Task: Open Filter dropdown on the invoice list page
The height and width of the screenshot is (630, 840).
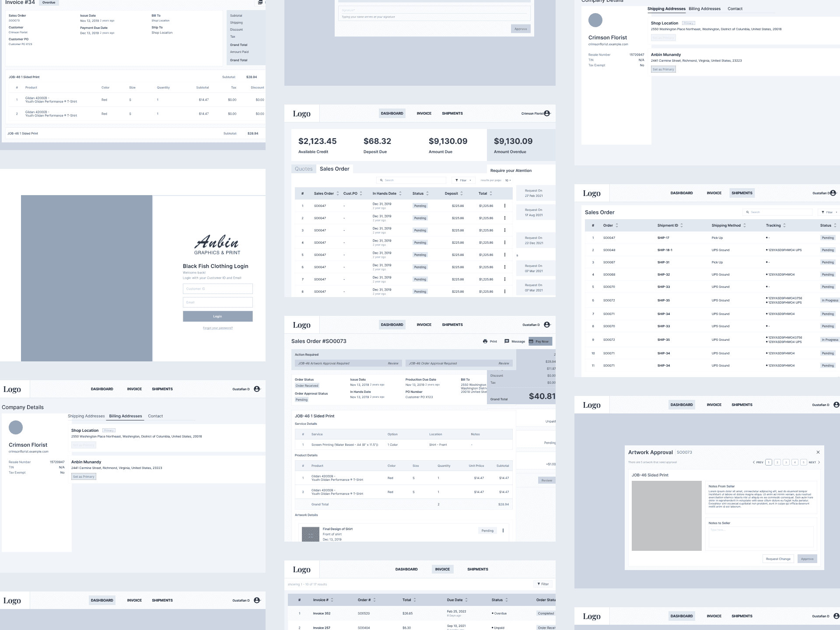Action: tap(542, 584)
